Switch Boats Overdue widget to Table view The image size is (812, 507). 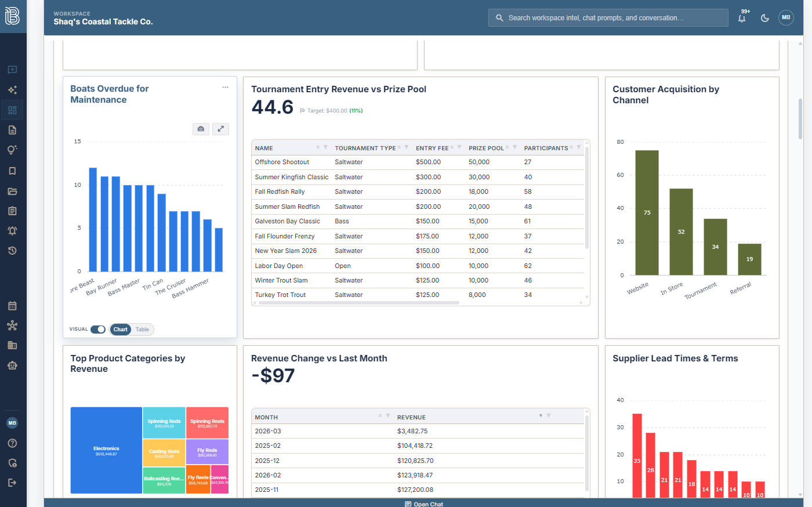point(142,329)
